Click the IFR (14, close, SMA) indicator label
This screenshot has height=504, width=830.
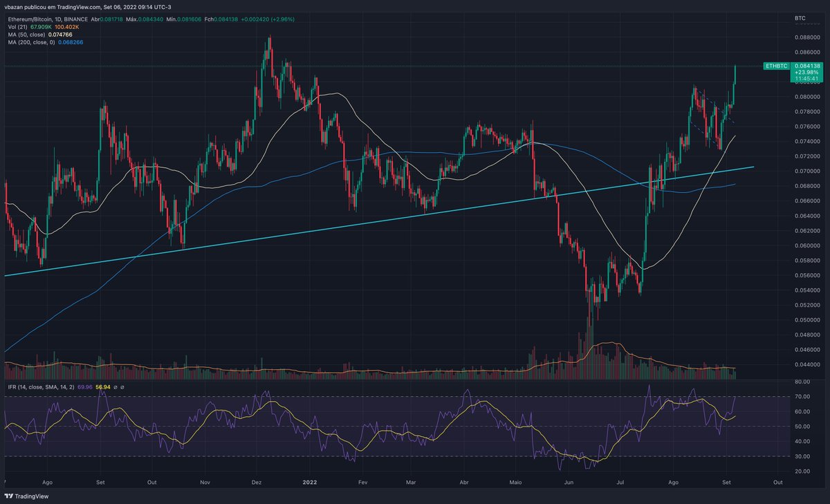(41, 387)
